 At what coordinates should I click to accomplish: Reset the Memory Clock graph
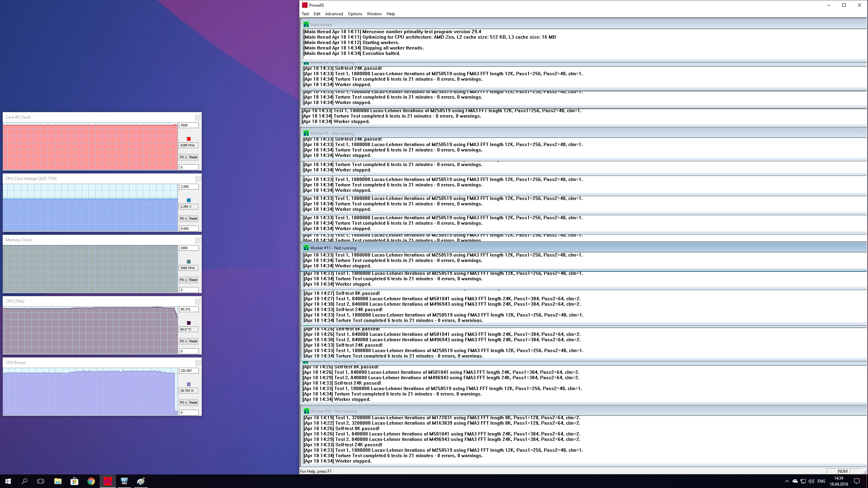193,280
